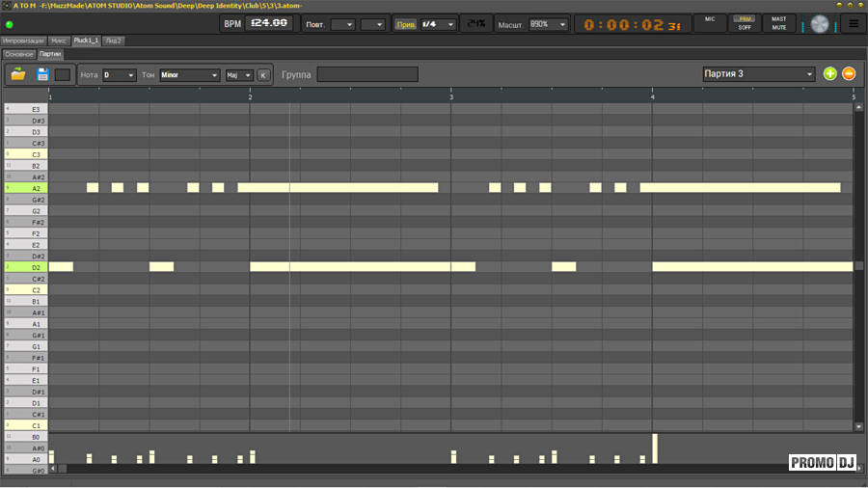Switch to the Микс tab
The height and width of the screenshot is (488, 868).
point(59,41)
